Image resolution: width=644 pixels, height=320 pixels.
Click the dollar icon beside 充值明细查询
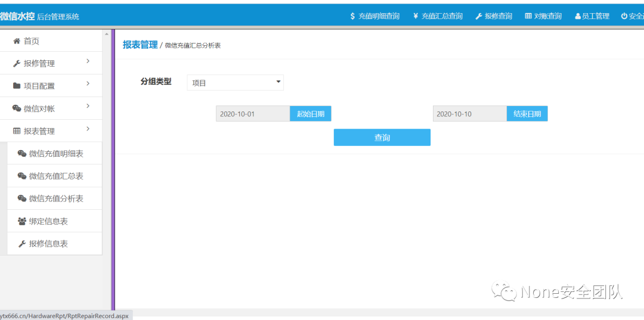352,17
